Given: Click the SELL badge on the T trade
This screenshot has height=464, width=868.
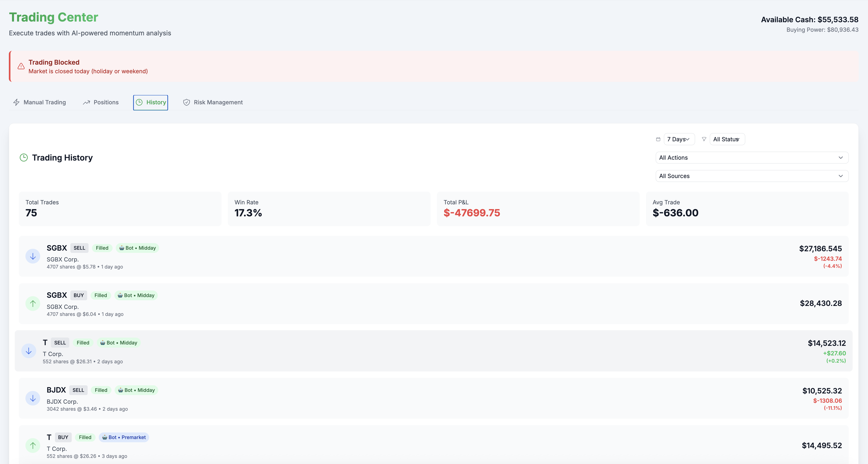Looking at the screenshot, I should [x=60, y=343].
